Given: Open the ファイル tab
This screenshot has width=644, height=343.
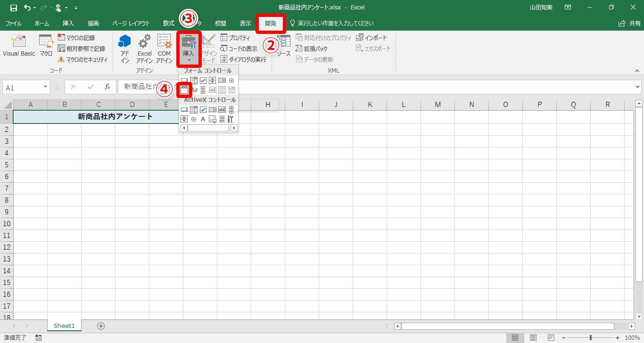Looking at the screenshot, I should (x=13, y=24).
